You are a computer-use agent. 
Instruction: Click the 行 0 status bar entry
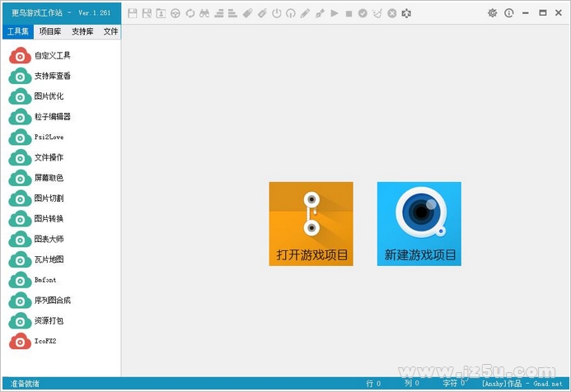pos(373,384)
